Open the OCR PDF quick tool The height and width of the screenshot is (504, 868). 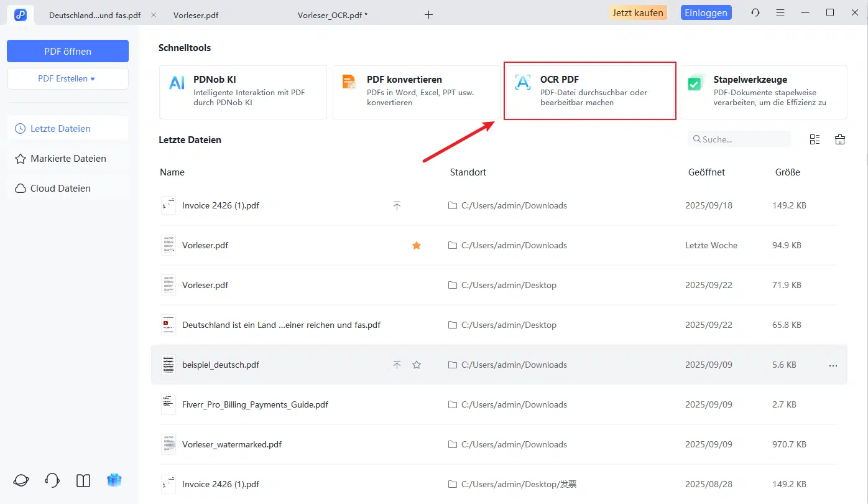click(x=589, y=91)
